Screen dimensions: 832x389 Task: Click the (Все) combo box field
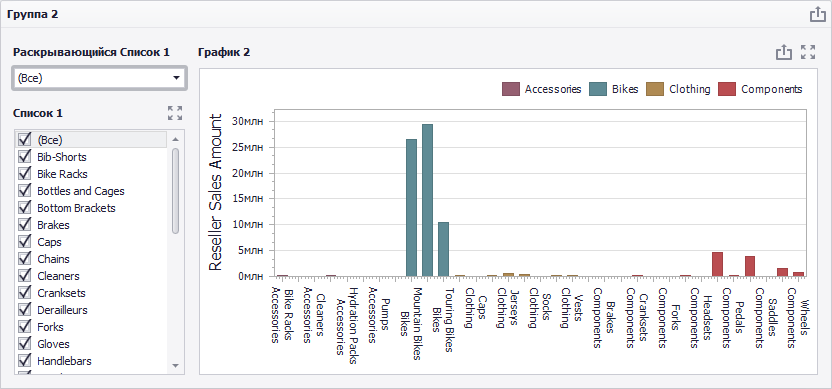coord(99,78)
